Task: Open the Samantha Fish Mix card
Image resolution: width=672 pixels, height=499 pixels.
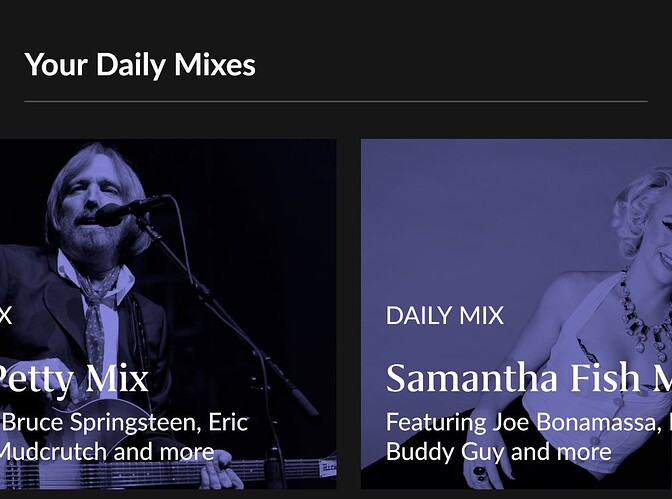Action: click(516, 314)
